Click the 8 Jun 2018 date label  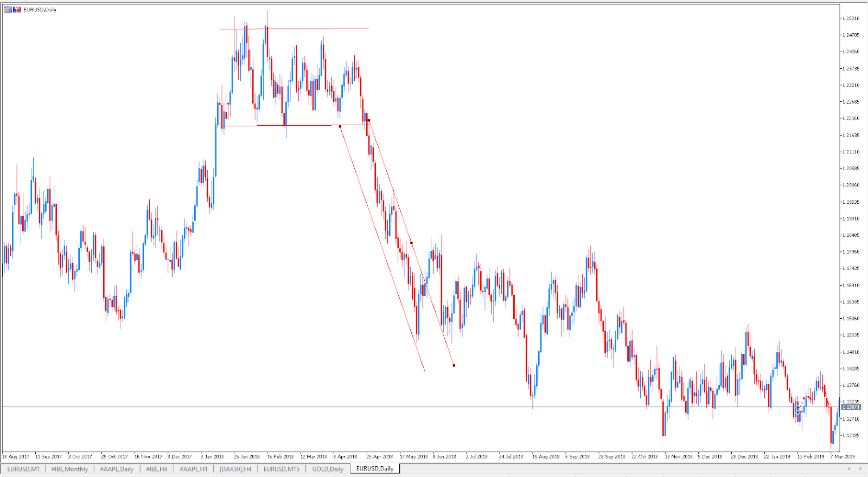click(444, 456)
